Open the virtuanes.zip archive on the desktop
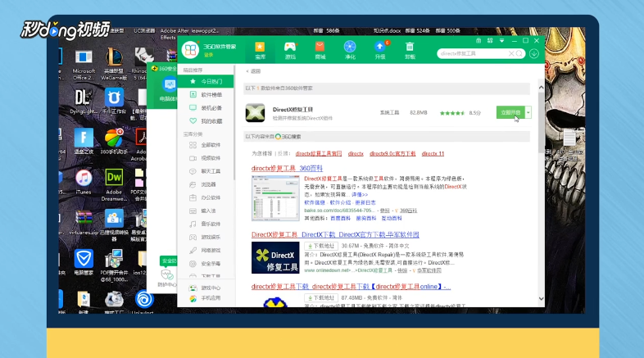Image resolution: width=644 pixels, height=358 pixels. (84, 223)
